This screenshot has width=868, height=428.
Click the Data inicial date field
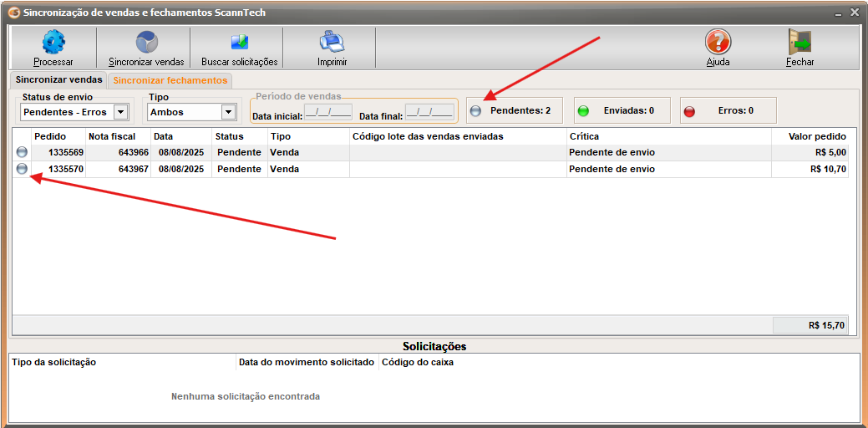[327, 112]
